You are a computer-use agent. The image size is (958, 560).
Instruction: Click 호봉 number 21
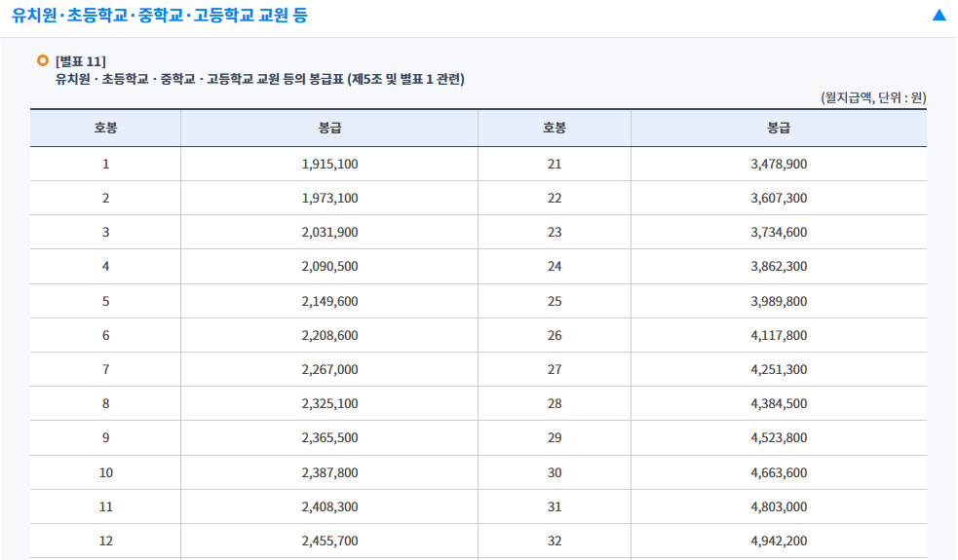coord(555,164)
